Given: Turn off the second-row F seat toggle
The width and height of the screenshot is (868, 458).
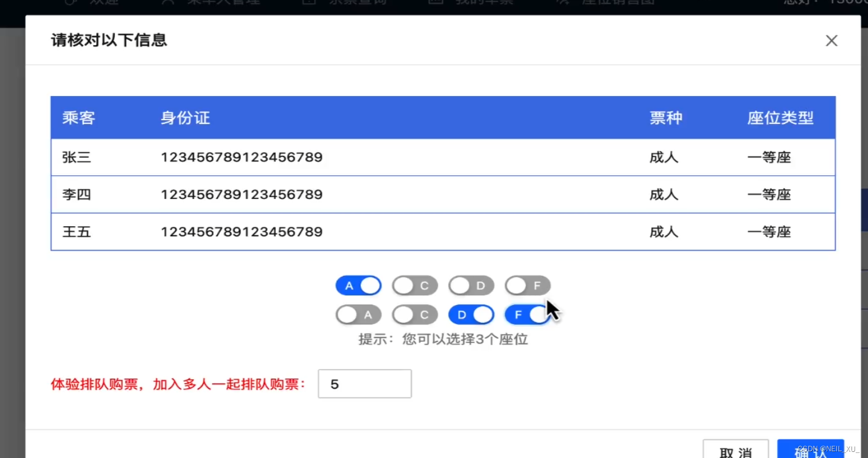Looking at the screenshot, I should tap(528, 314).
